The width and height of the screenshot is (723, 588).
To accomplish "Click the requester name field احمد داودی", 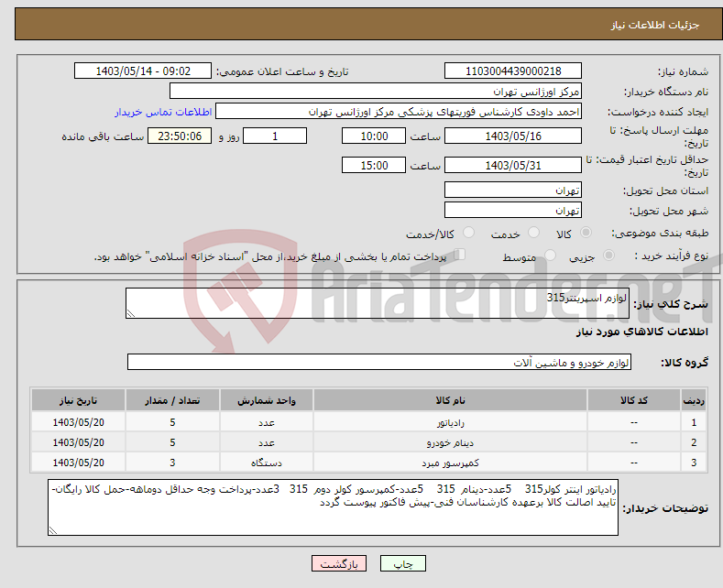I will [399, 112].
